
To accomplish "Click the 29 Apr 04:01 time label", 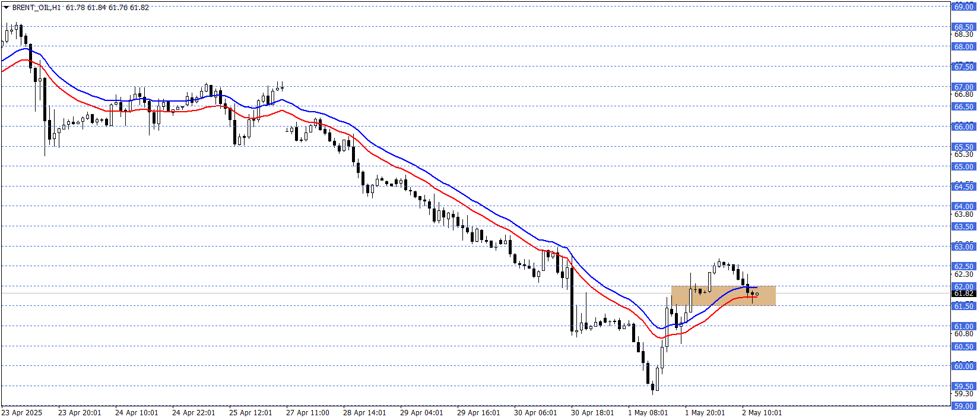I will click(x=421, y=413).
